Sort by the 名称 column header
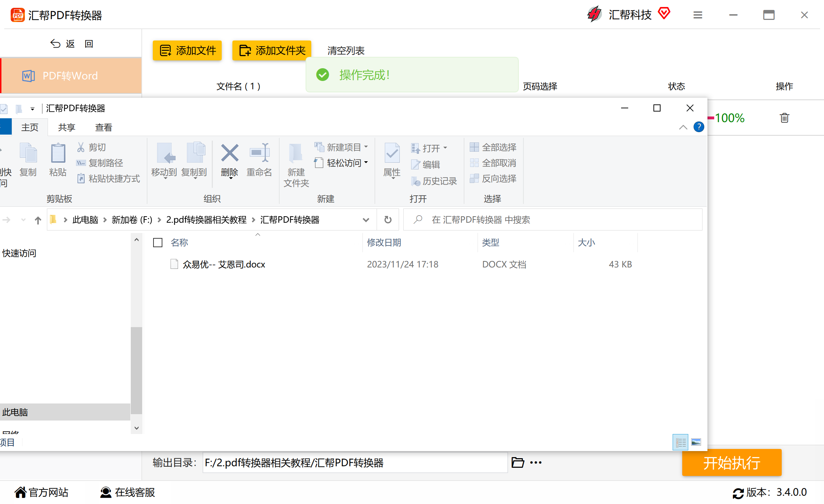The height and width of the screenshot is (504, 824). (x=179, y=243)
